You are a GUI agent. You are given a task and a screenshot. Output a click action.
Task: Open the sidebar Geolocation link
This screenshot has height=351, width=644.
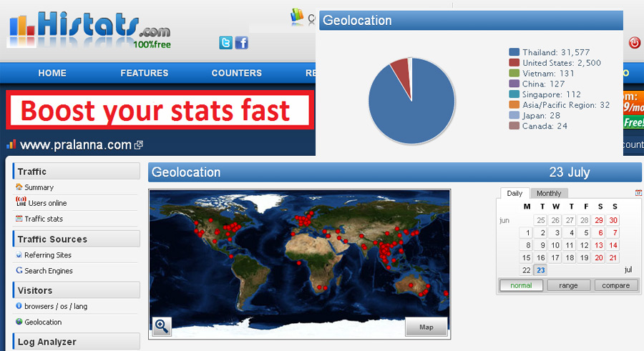43,322
